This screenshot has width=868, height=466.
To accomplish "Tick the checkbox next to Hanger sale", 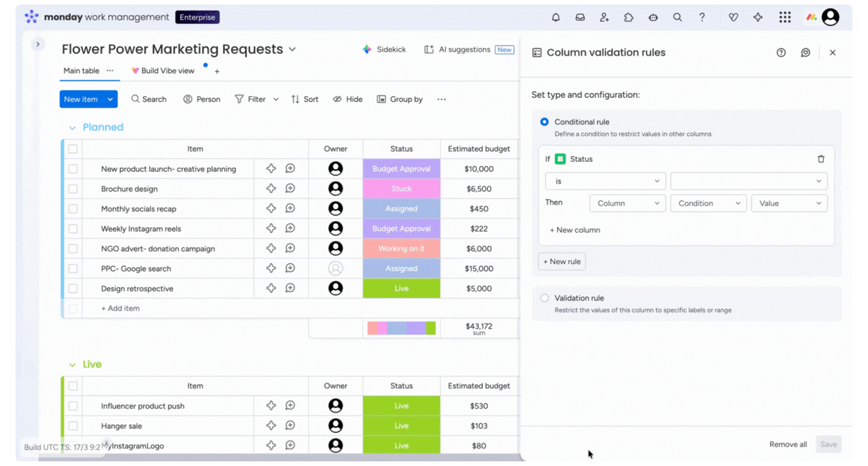I will pos(73,426).
